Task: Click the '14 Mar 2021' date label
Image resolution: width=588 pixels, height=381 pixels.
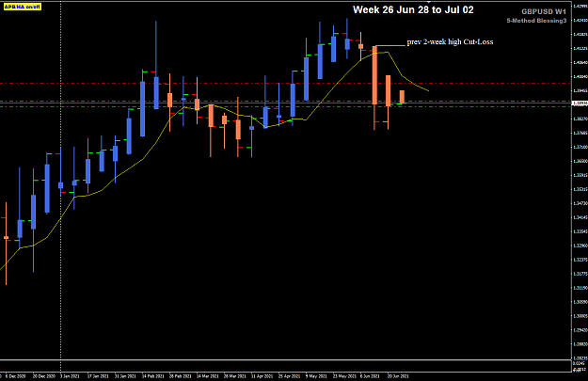Action: point(207,375)
